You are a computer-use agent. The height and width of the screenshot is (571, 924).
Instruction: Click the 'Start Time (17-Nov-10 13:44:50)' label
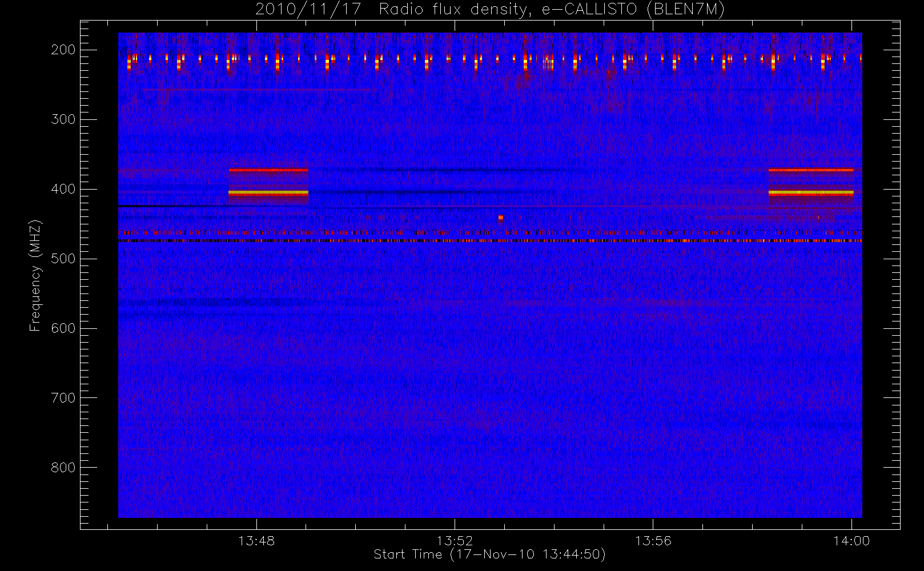pyautogui.click(x=489, y=554)
